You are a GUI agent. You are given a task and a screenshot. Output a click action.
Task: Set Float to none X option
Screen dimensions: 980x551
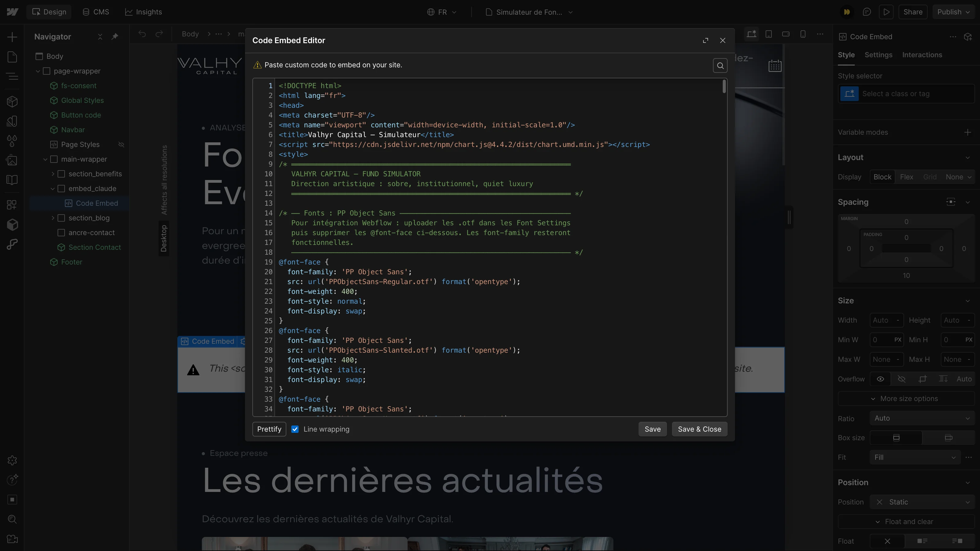887,541
